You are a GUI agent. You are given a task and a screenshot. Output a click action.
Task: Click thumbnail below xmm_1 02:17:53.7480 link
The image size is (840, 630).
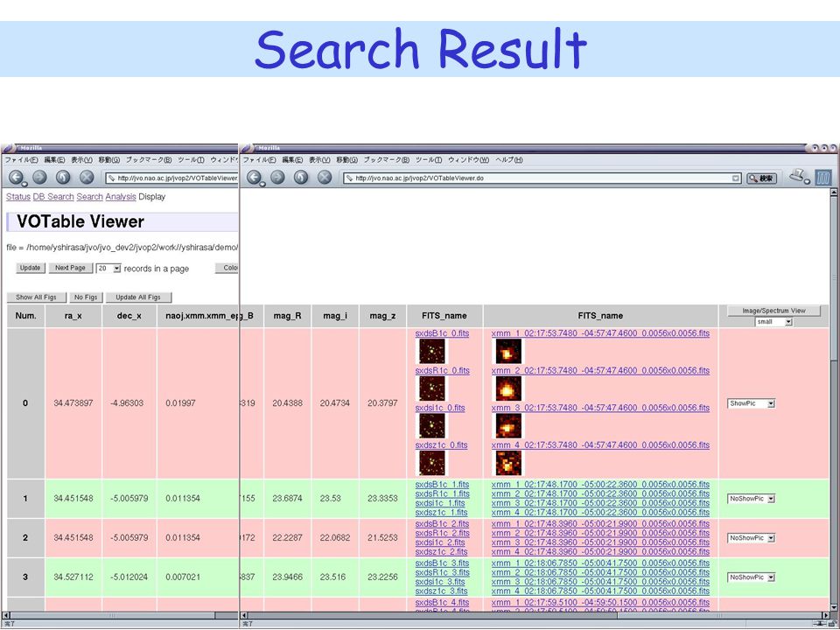pyautogui.click(x=507, y=352)
